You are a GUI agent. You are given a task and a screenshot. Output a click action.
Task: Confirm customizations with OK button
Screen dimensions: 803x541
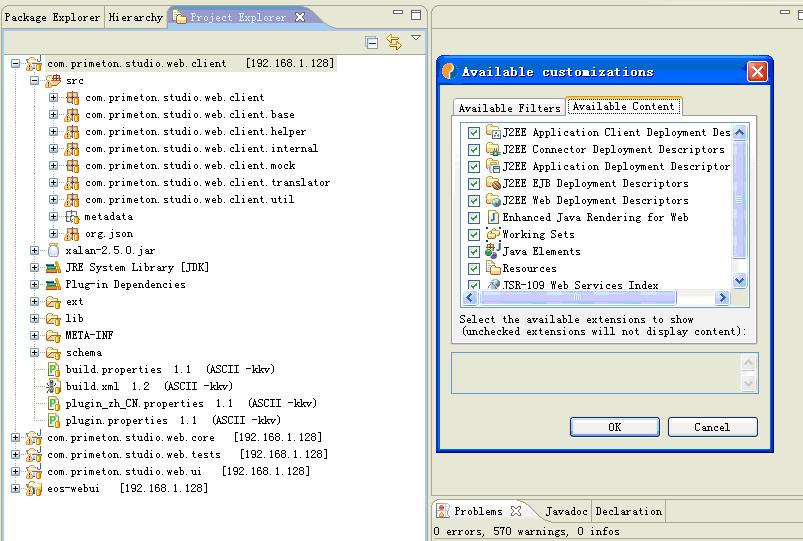615,427
